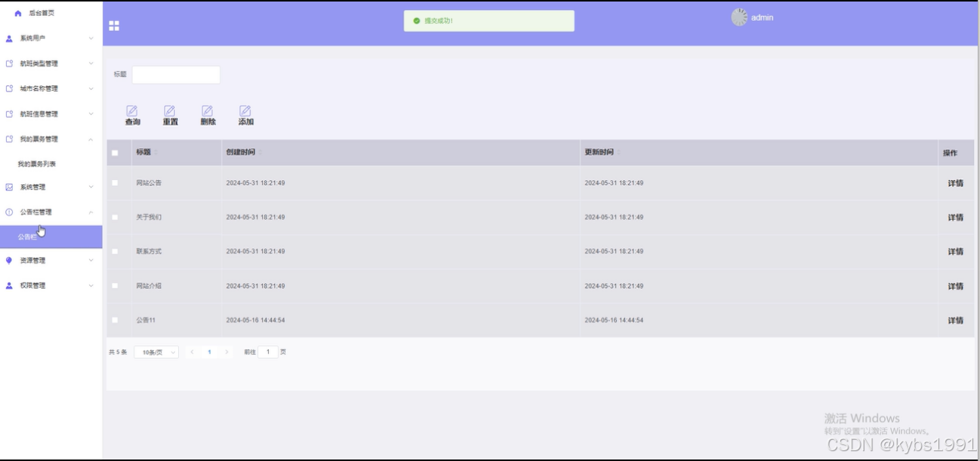This screenshot has height=461, width=980.
Task: Check the 网站介绍 row checkbox
Action: pos(115,286)
